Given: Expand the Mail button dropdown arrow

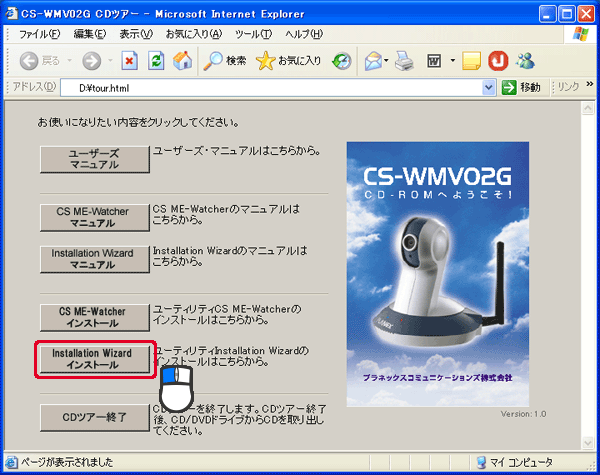Looking at the screenshot, I should click(x=386, y=60).
